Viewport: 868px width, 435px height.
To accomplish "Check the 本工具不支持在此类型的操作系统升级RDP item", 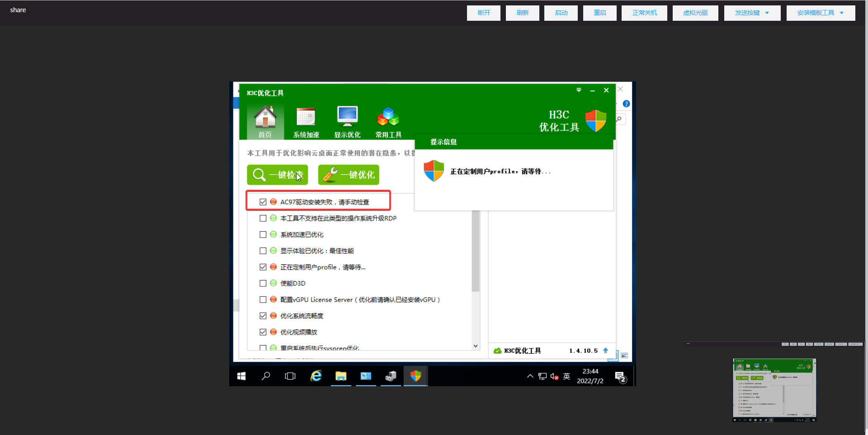I will pyautogui.click(x=263, y=218).
